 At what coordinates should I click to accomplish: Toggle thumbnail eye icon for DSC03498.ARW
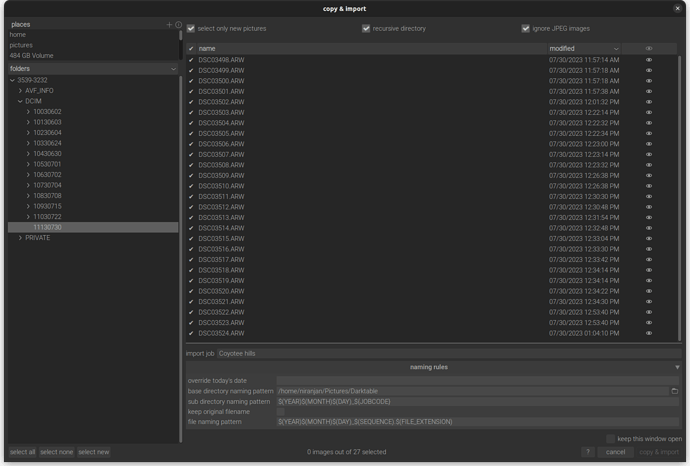click(648, 60)
